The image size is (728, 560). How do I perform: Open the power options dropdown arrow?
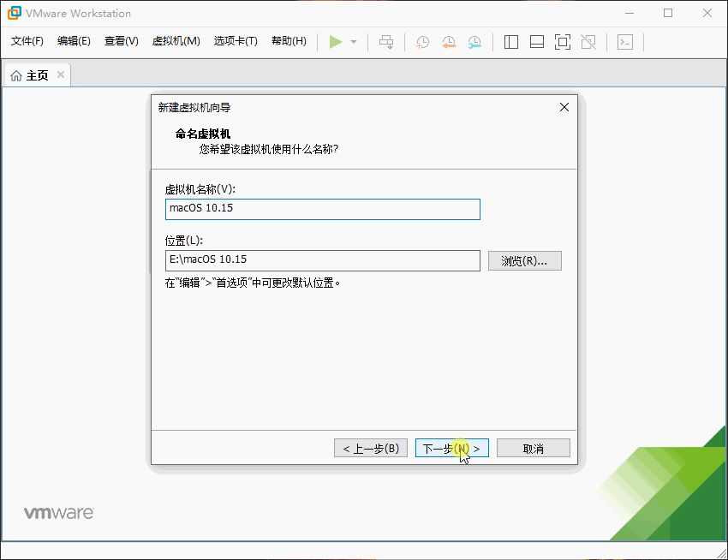(x=353, y=41)
